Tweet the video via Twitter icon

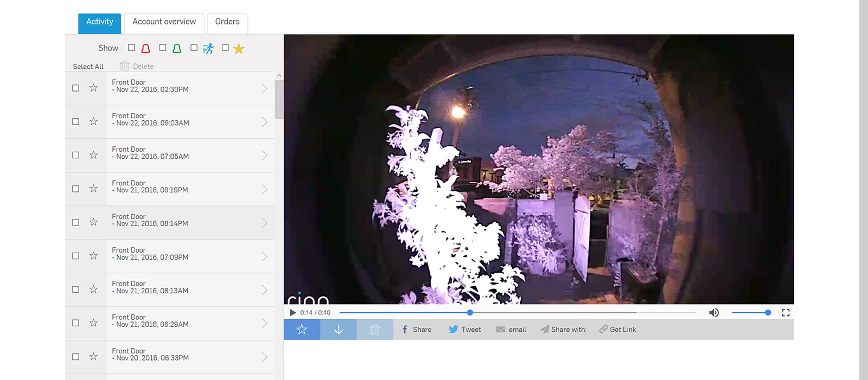tap(465, 330)
